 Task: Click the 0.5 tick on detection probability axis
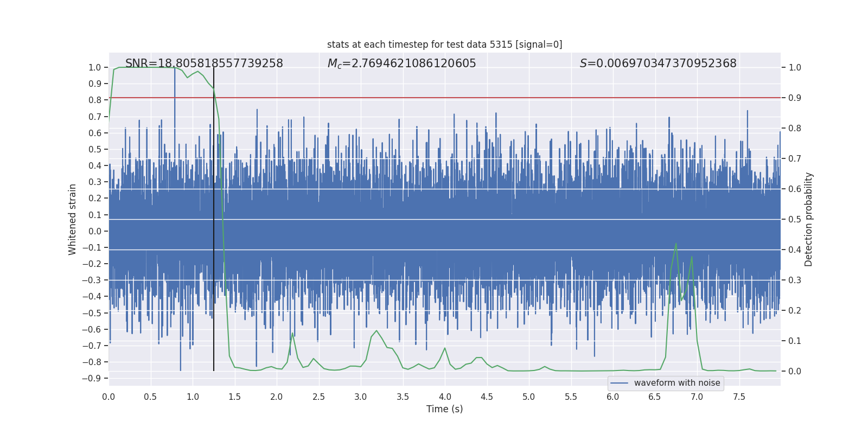point(794,219)
